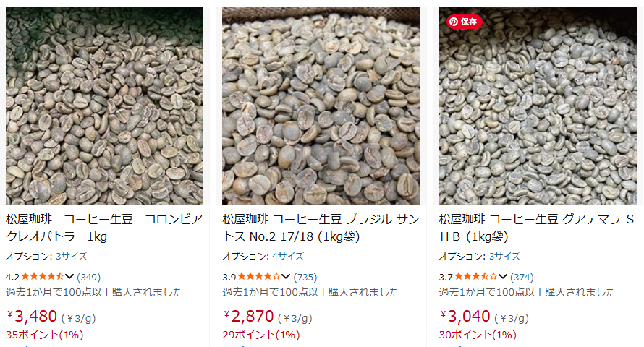Click the ¥2,870 price
Screen dimensions: 644x347
[249, 316]
